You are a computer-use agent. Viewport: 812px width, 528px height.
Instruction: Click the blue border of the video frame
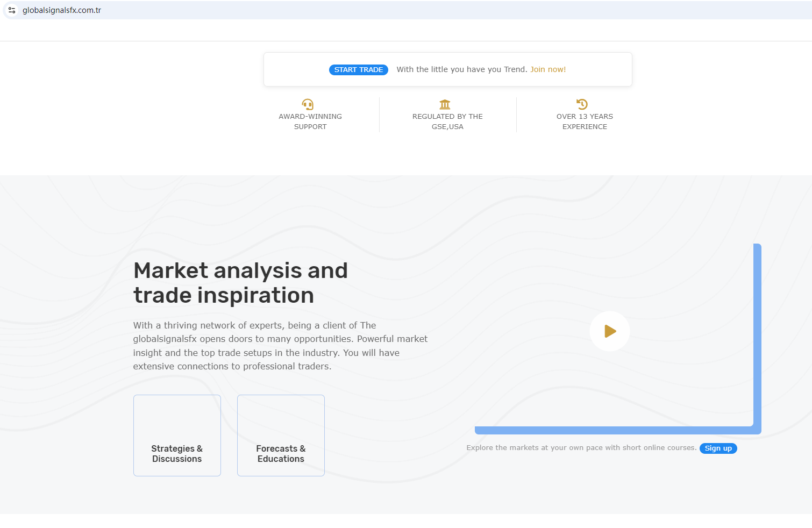click(x=757, y=333)
